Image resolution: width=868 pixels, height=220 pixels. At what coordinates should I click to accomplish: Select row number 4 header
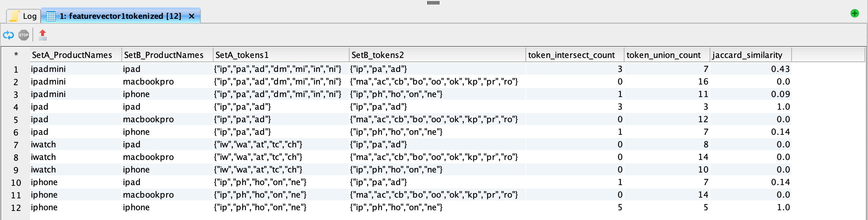16,107
